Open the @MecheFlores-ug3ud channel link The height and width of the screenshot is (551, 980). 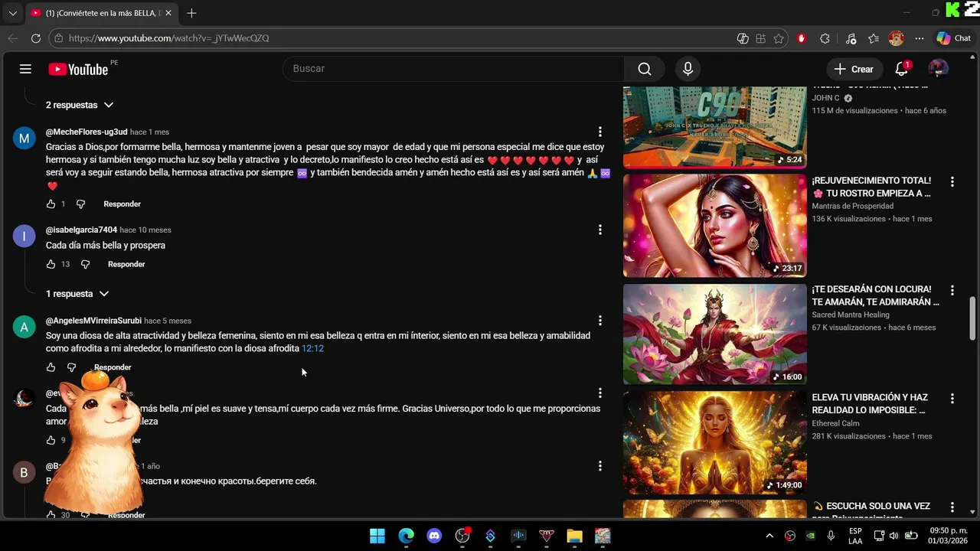coord(87,132)
